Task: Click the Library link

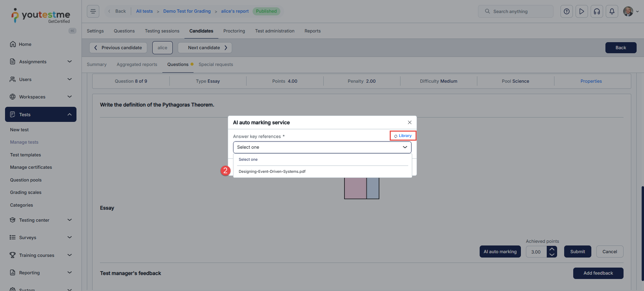Action: [403, 136]
